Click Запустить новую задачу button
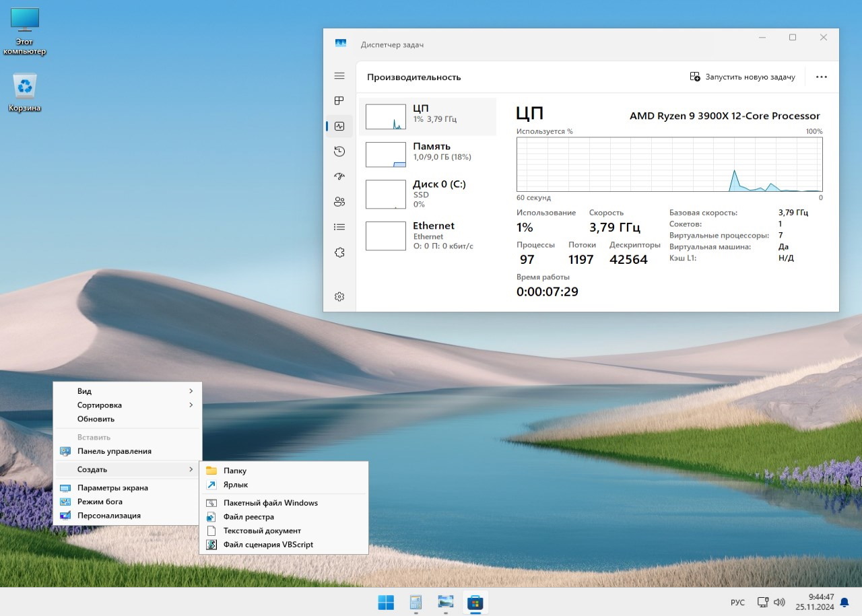This screenshot has height=616, width=862. click(743, 77)
